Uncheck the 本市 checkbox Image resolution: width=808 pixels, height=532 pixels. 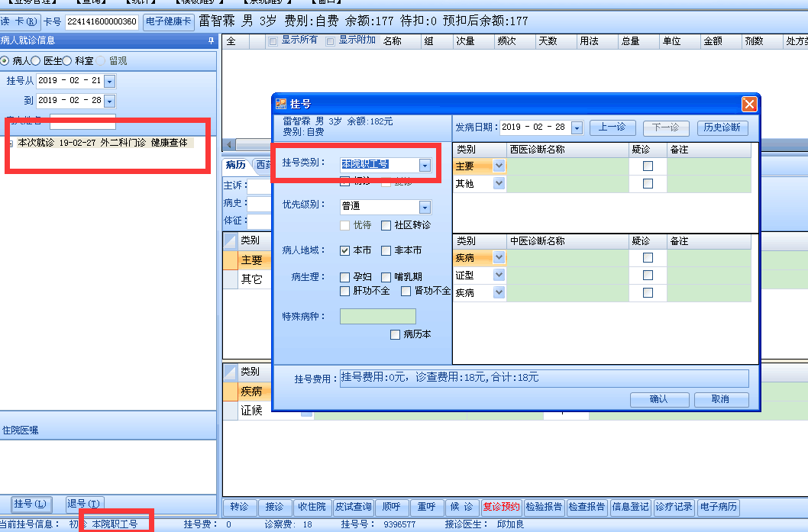click(x=344, y=250)
